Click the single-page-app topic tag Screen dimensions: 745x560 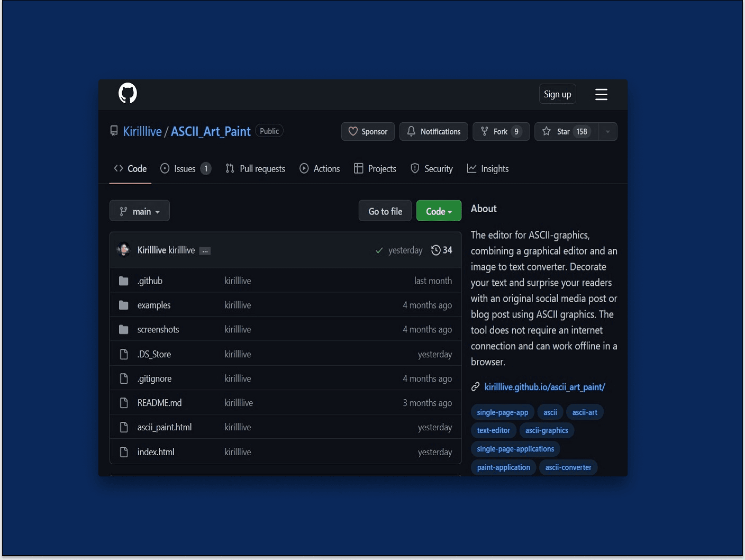tap(502, 412)
